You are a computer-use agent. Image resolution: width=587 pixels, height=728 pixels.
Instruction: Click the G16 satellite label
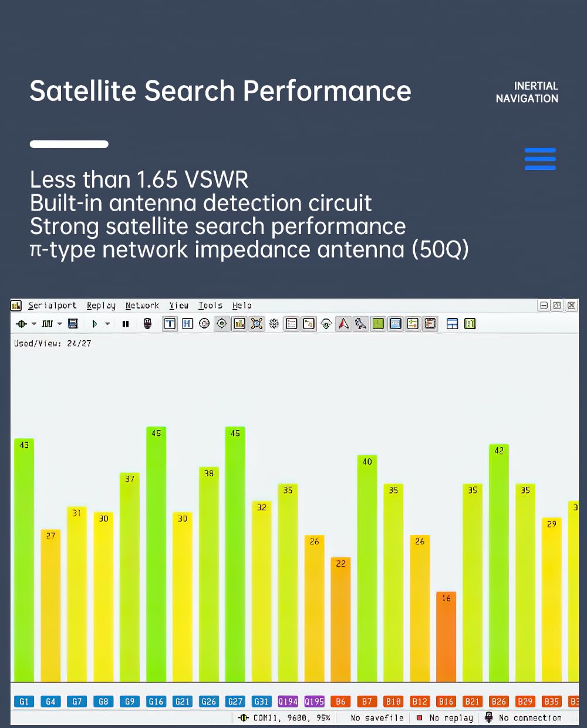click(156, 701)
